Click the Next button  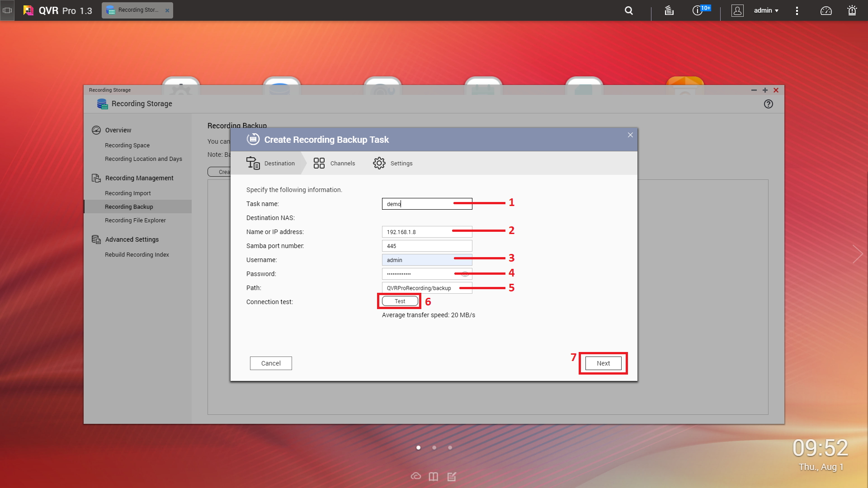(603, 363)
